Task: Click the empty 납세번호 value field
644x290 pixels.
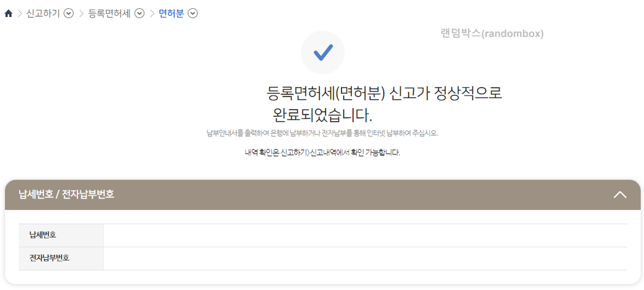Action: pyautogui.click(x=350, y=235)
